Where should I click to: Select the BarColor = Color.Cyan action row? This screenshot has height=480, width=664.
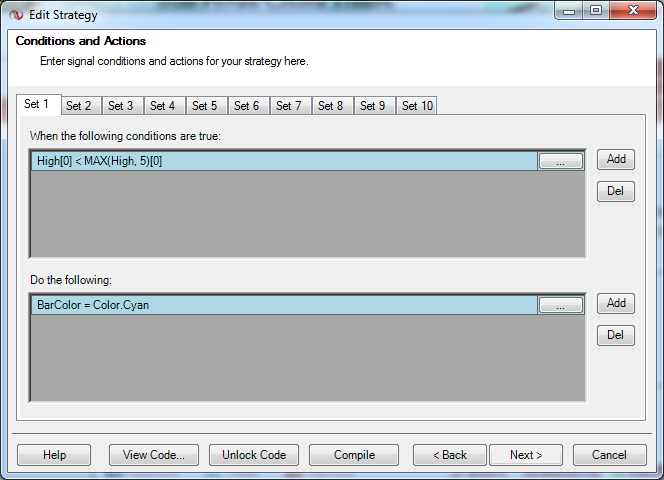(284, 305)
